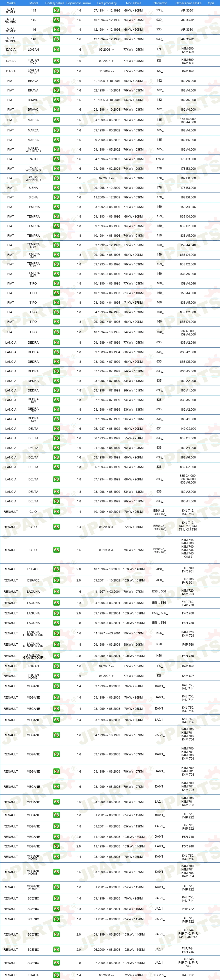Select the production years cell 09.1998 ->
The width and height of the screenshot is (220, 980).
pos(106,550)
